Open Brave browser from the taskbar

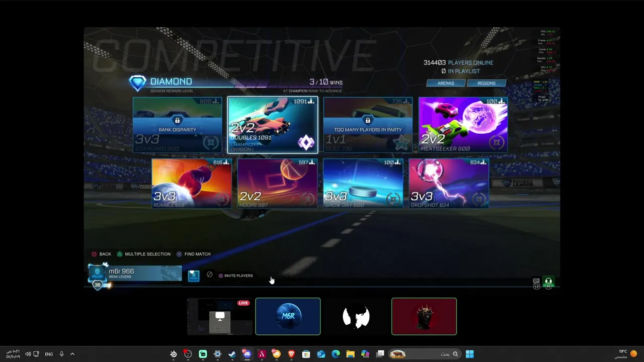click(x=291, y=354)
